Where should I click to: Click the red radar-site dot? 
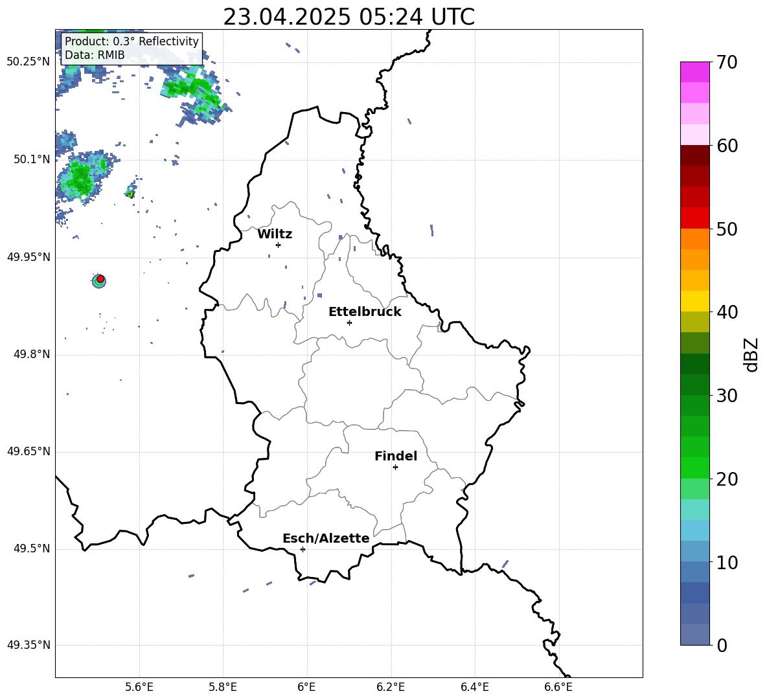[100, 279]
